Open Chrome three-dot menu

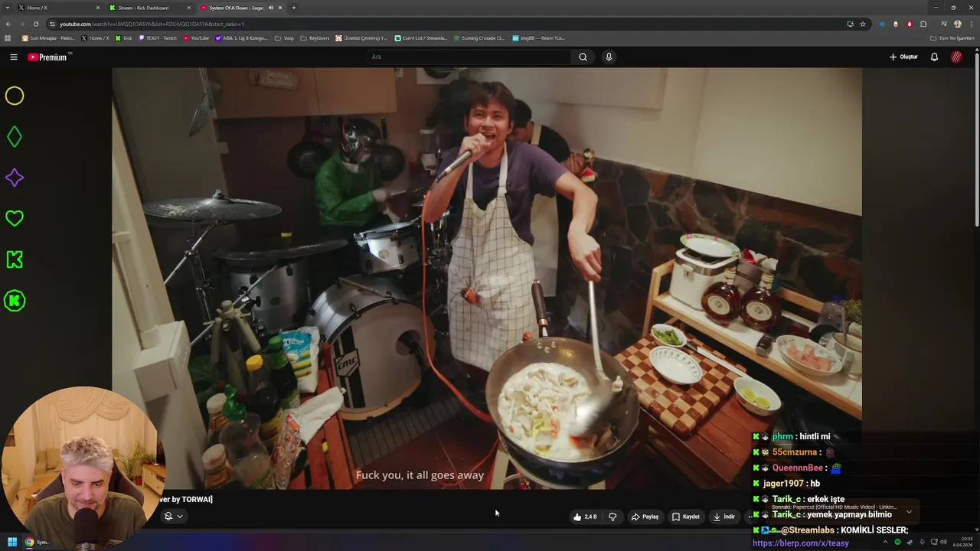[x=971, y=24]
